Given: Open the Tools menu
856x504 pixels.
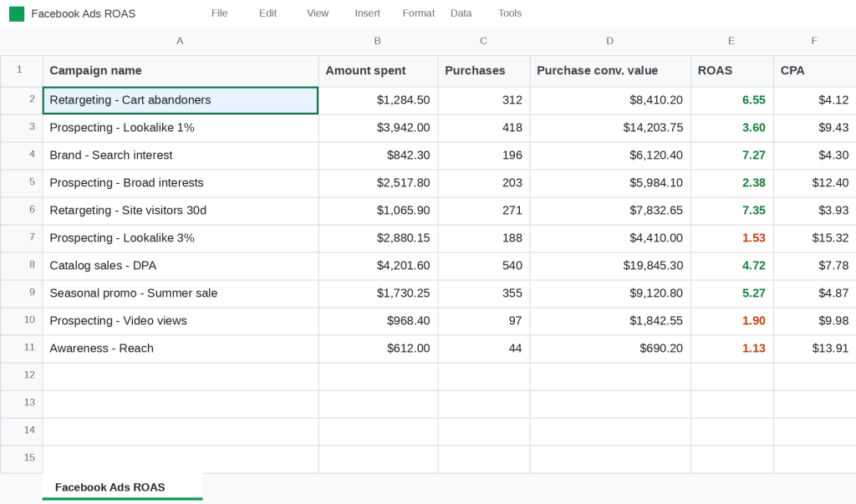Looking at the screenshot, I should pos(510,13).
